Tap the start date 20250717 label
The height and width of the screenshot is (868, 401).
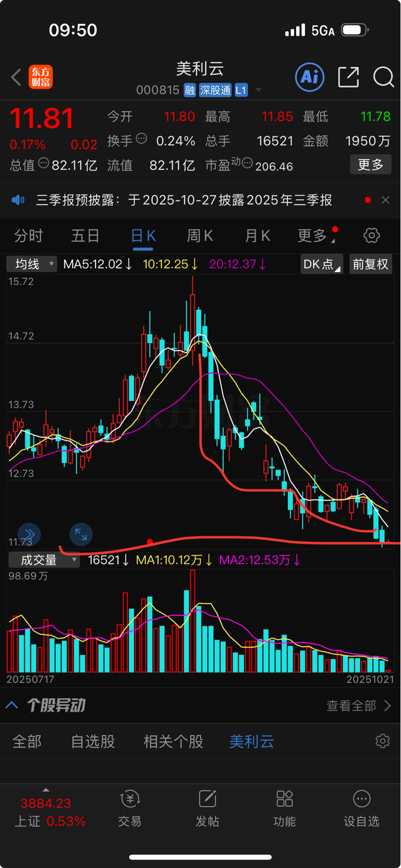pos(30,679)
